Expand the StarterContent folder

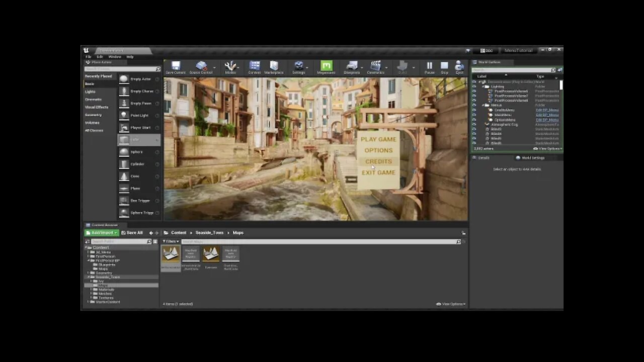tap(88, 302)
